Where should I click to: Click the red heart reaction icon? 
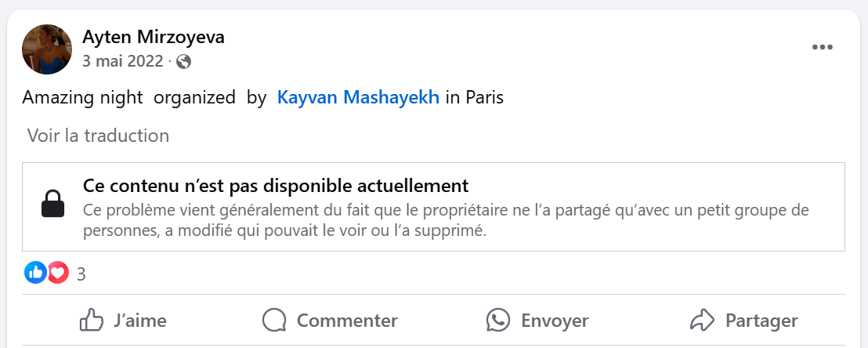pos(57,273)
